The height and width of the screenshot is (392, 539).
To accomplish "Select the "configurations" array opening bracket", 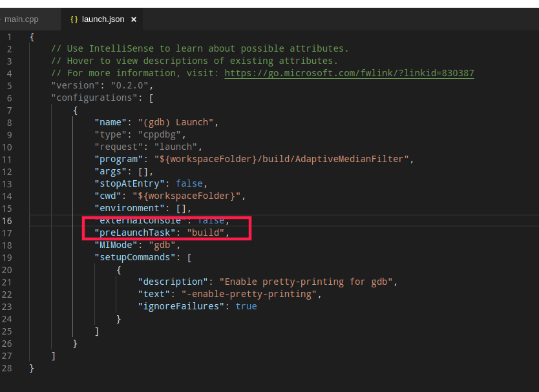I will (x=151, y=98).
